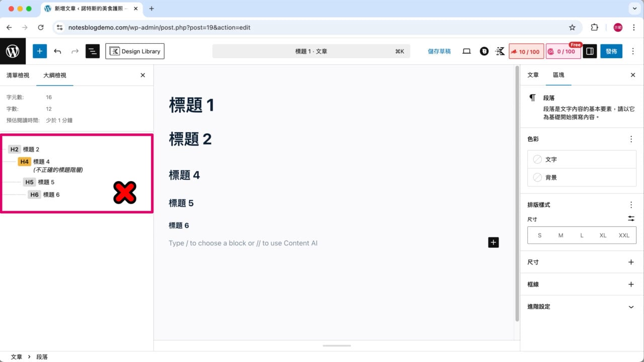
Task: Open preview via the laptop icon
Action: point(466,51)
